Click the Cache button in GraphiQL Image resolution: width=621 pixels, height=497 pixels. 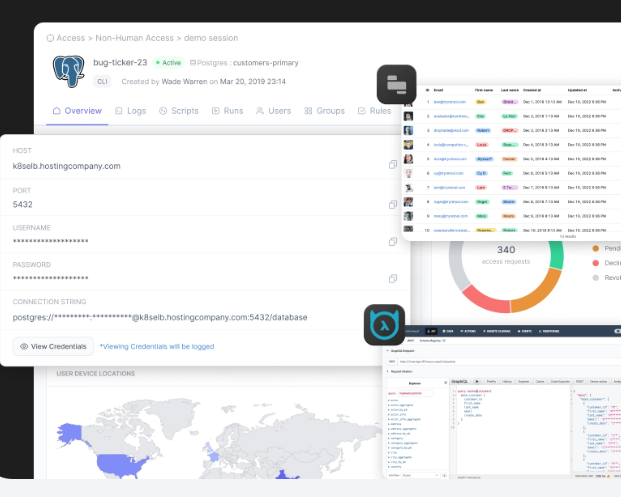(540, 381)
